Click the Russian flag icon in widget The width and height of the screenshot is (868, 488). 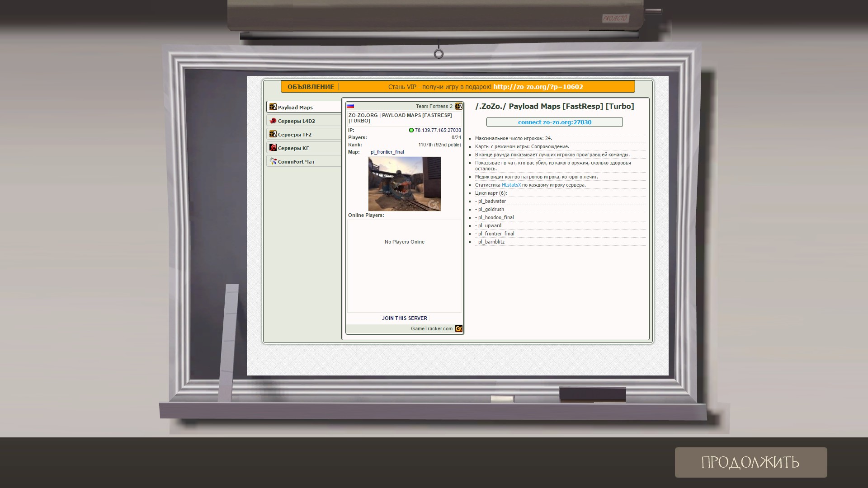[350, 106]
